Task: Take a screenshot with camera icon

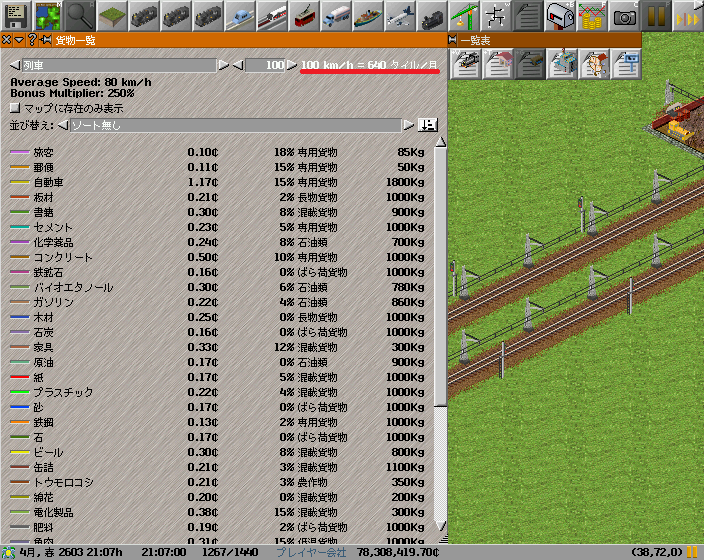Action: click(x=624, y=16)
